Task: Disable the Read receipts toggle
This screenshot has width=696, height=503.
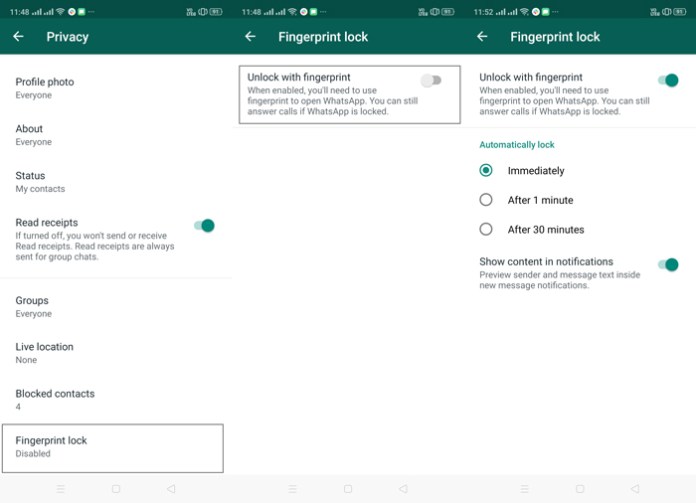Action: (x=204, y=226)
